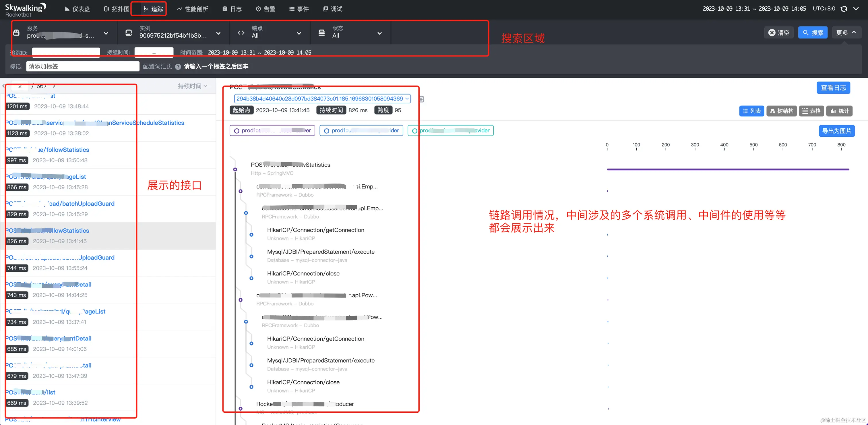Open the 统计 statistics view
This screenshot has width=868, height=425.
839,111
